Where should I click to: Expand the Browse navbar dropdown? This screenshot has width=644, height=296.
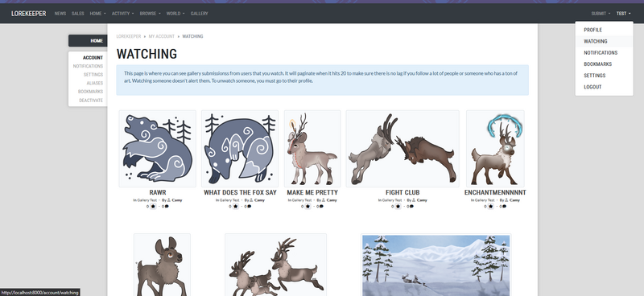click(x=151, y=14)
